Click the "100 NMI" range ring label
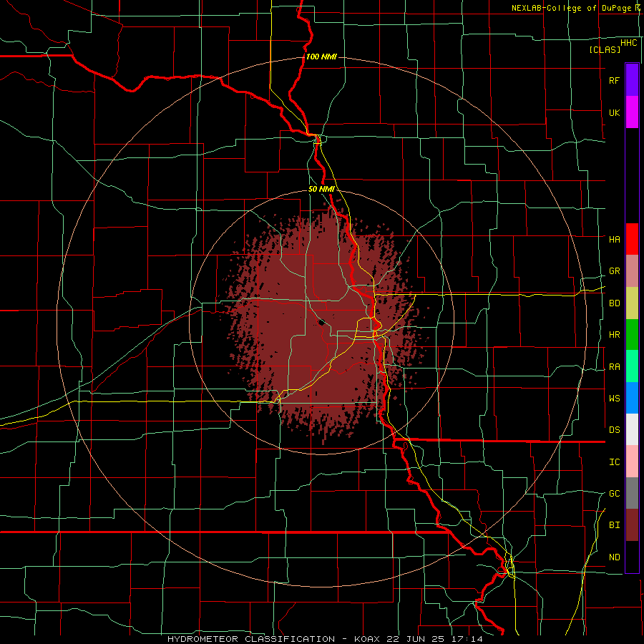 click(321, 57)
